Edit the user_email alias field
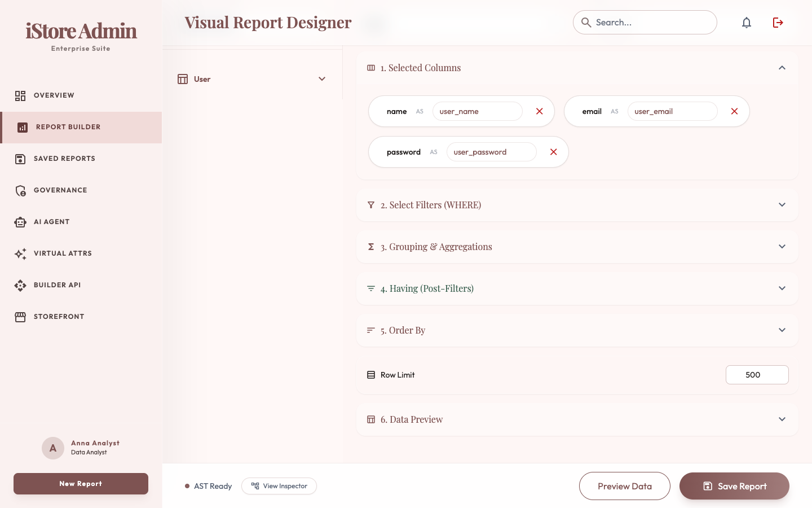This screenshot has width=812, height=508. [x=673, y=111]
